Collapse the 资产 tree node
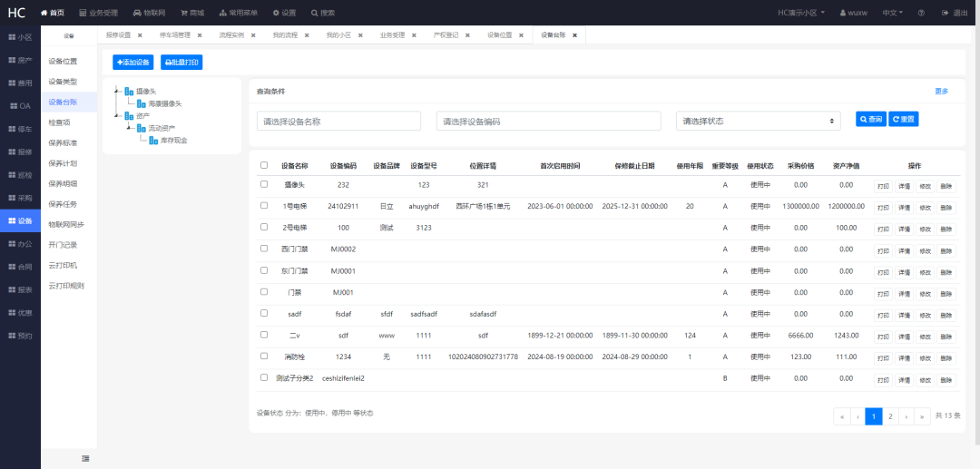The height and width of the screenshot is (469, 980). 116,116
